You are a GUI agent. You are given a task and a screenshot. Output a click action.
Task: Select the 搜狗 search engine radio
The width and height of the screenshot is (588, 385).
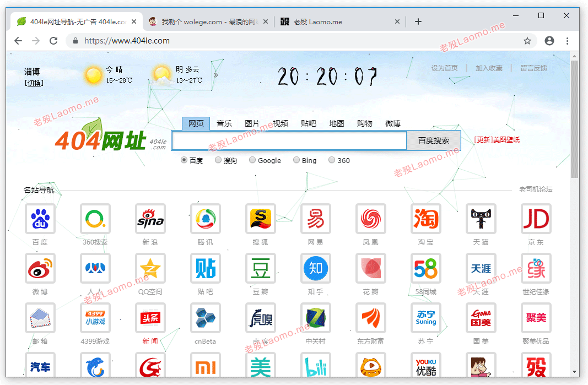[218, 160]
